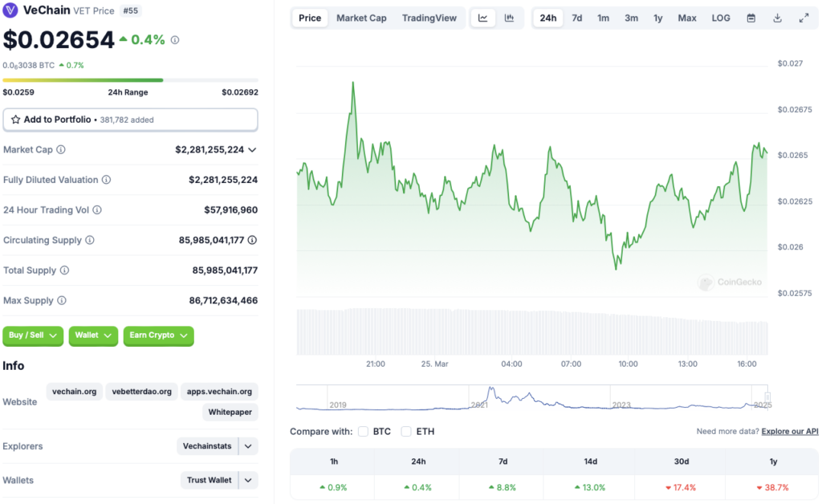The width and height of the screenshot is (822, 504).
Task: Enable ETH comparison checkbox
Action: [406, 432]
